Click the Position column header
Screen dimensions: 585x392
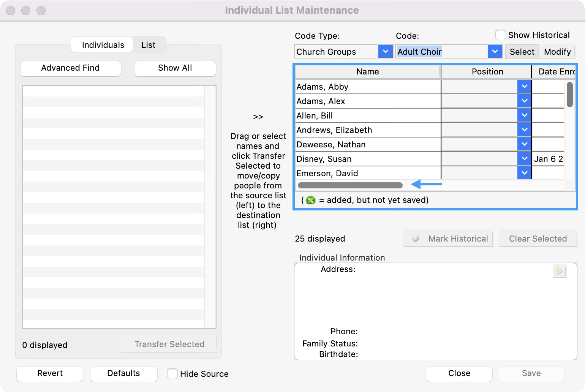(487, 72)
